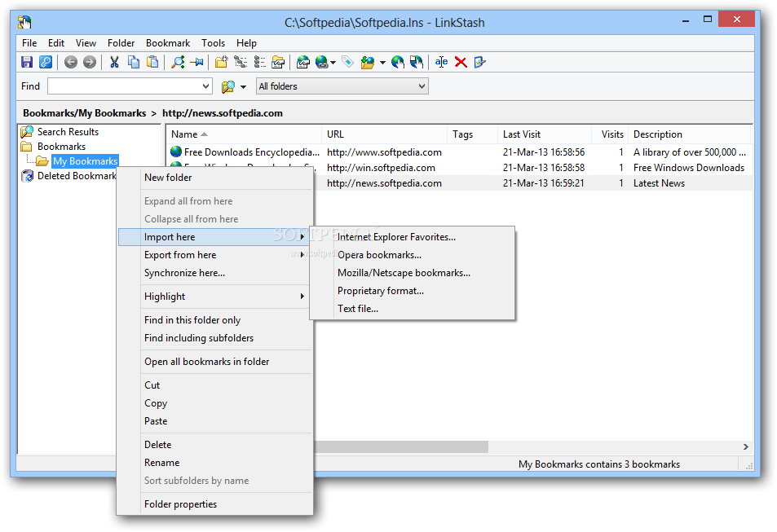Sort list by Last Visit column
777x532 pixels.
(x=544, y=134)
